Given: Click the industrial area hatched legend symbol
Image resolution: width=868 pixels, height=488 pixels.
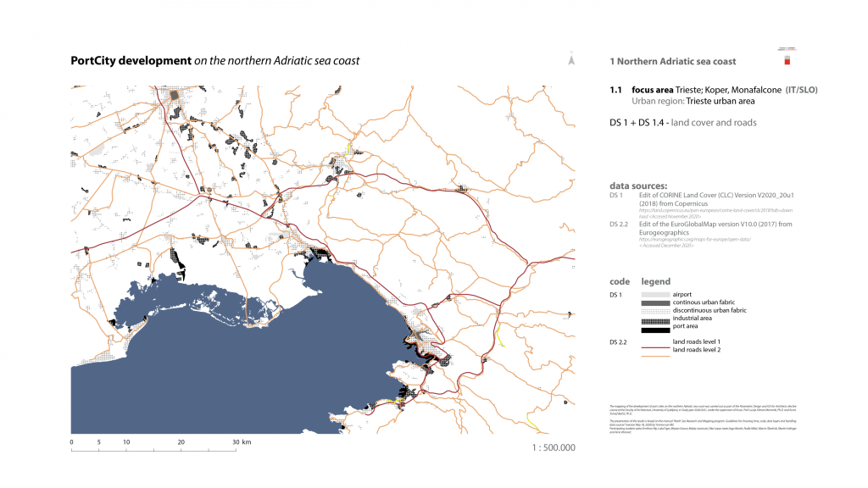Looking at the screenshot, I should (654, 320).
